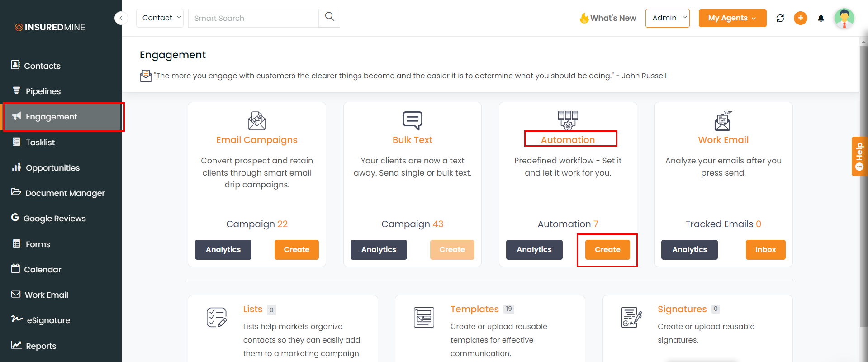Viewport: 868px width, 362px height.
Task: Click the Automation workflow icon
Action: 568,120
